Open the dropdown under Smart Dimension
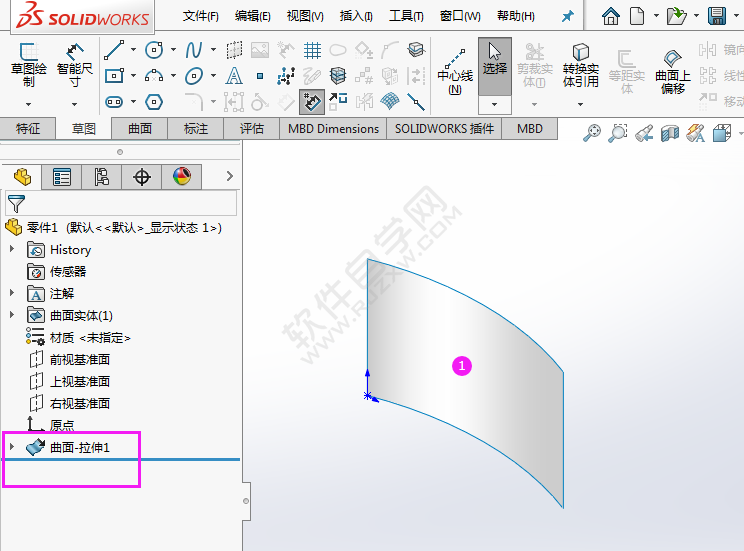 point(74,104)
